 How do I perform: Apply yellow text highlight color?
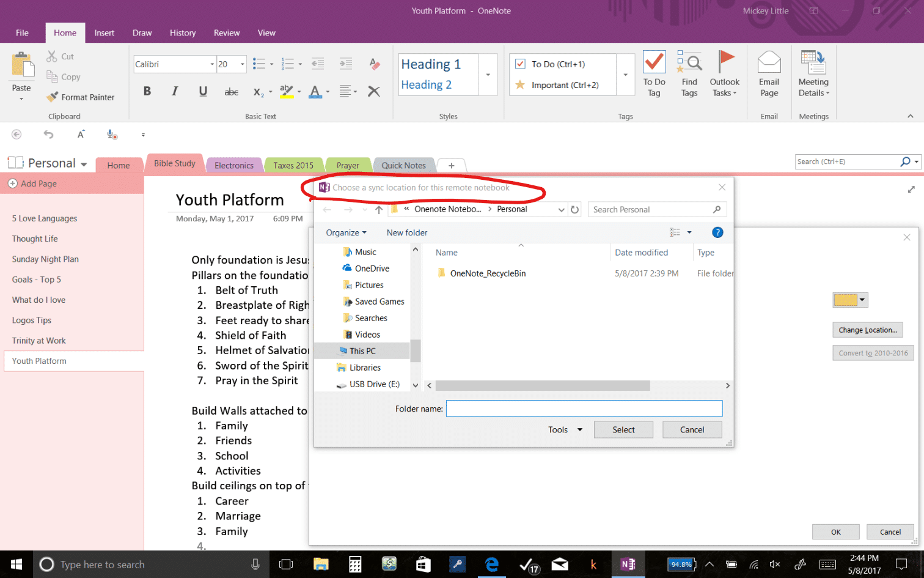pos(286,92)
